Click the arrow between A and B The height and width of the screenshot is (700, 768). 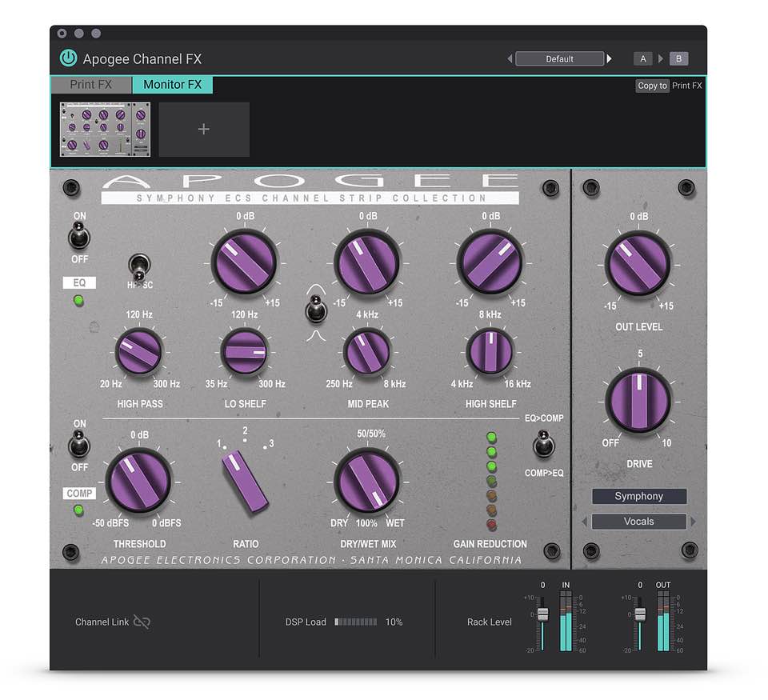660,58
